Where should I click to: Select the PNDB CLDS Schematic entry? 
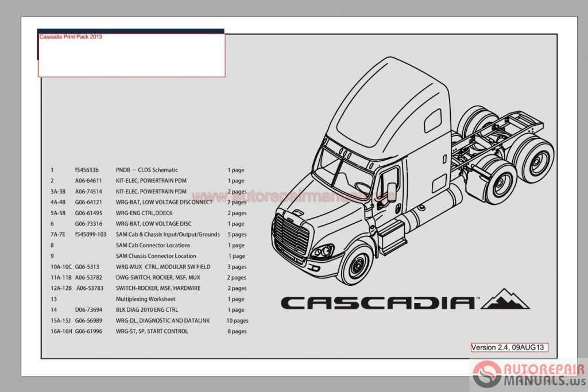(x=147, y=170)
